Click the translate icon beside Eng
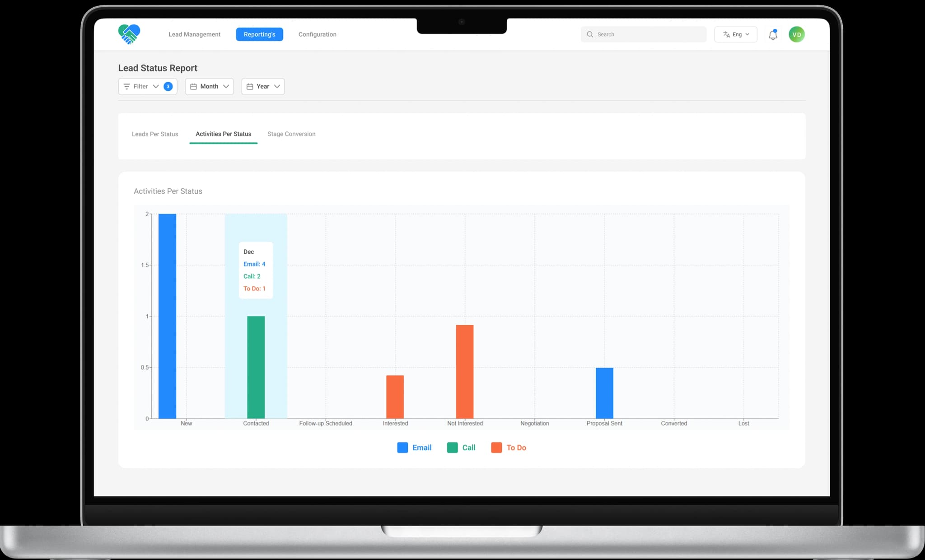The width and height of the screenshot is (925, 560). (726, 34)
